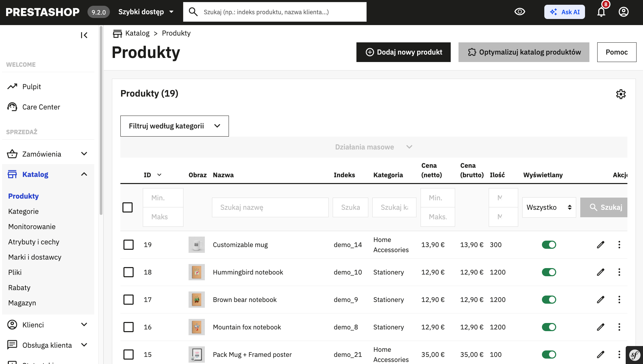This screenshot has width=643, height=364.
Task: Open more actions for Brown bear notebook
Action: [x=619, y=300]
